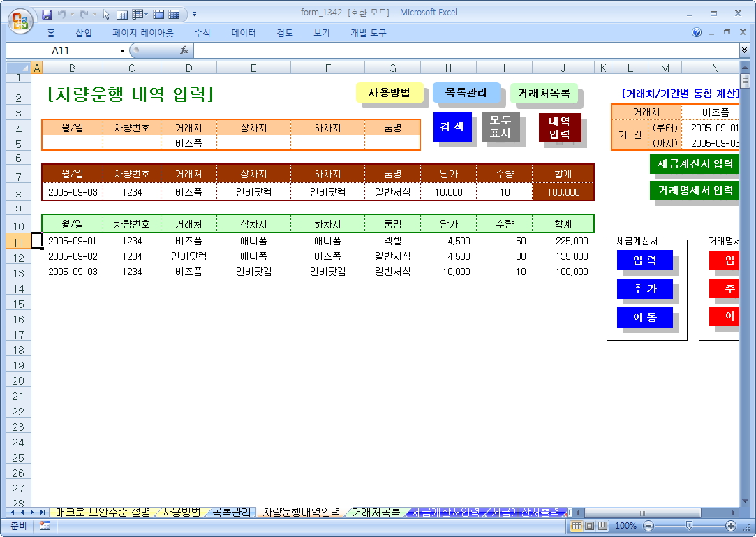Image resolution: width=756 pixels, height=537 pixels.
Task: Click the zoom in plus icon
Action: (731, 525)
